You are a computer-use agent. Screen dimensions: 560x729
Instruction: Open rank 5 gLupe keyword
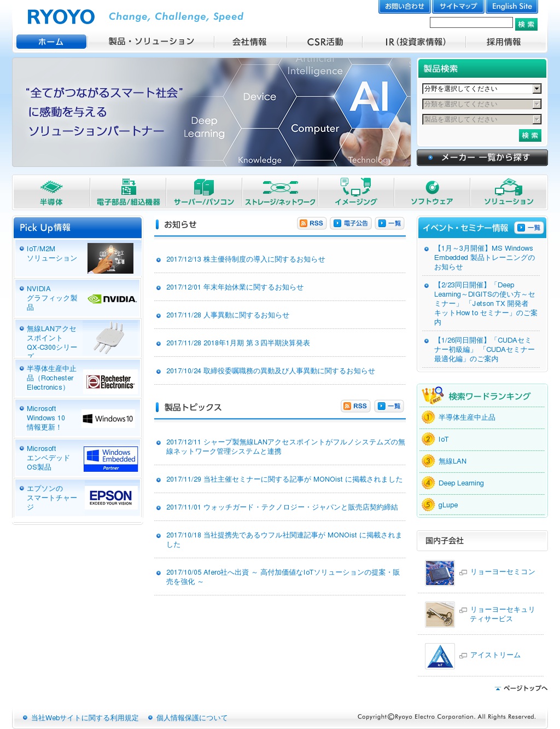[x=448, y=505]
